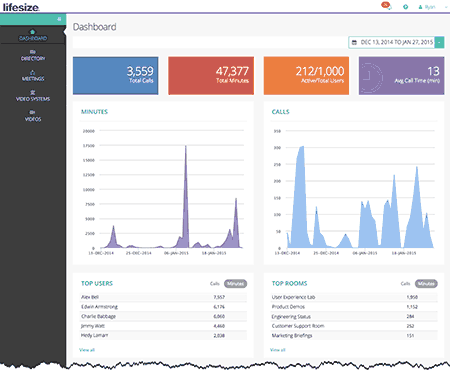This screenshot has width=450, height=370.
Task: Switch Top Users to Minutes
Action: tap(235, 284)
